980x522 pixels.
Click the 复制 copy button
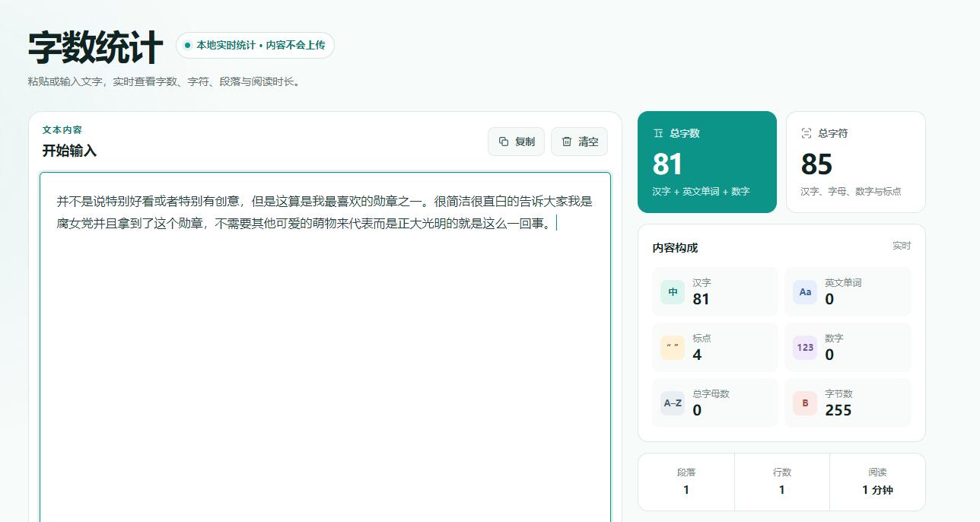516,142
